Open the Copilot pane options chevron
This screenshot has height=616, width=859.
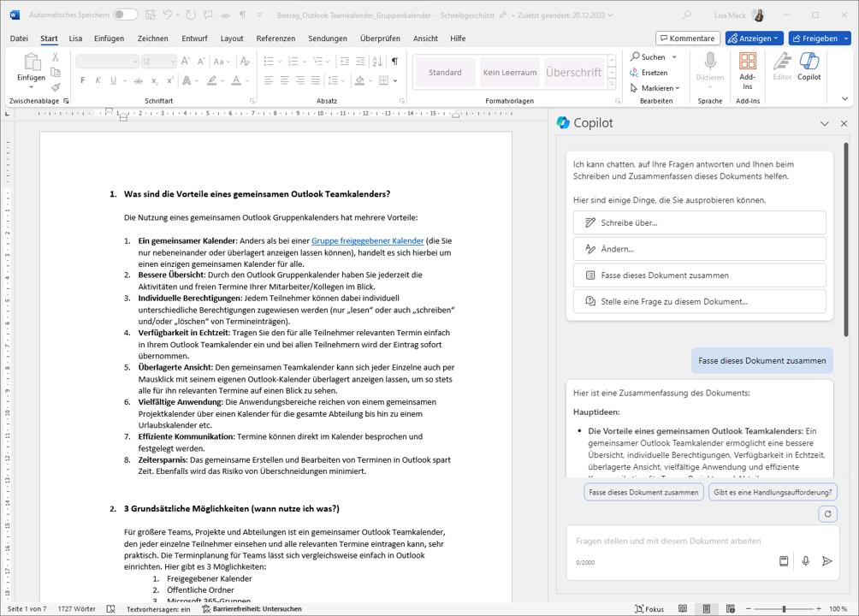click(825, 124)
